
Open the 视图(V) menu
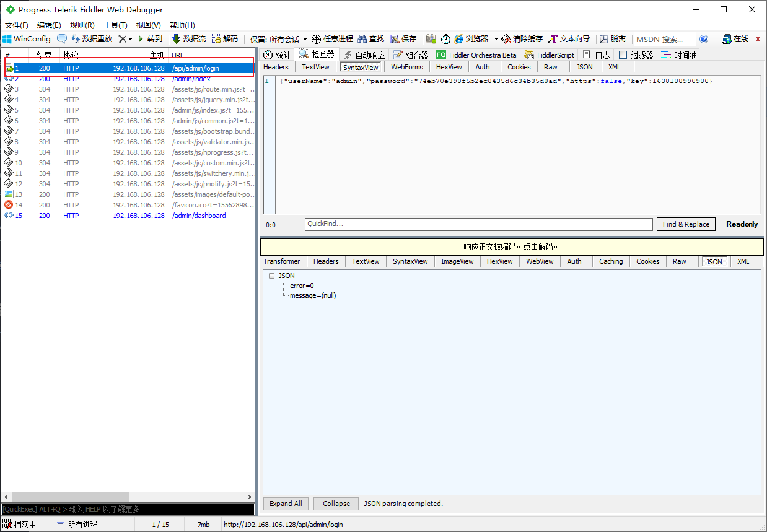148,25
